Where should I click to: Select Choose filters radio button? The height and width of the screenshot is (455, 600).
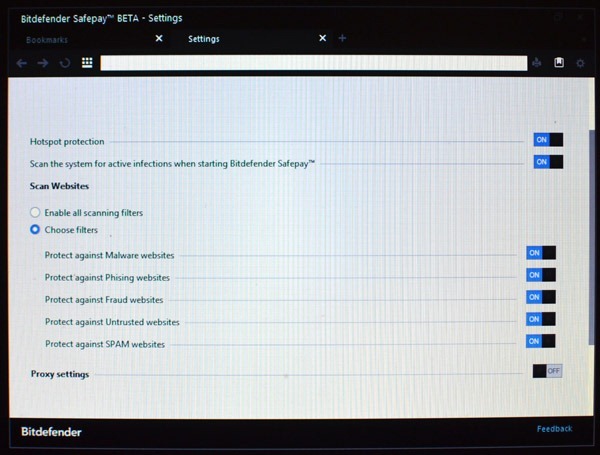[x=35, y=230]
